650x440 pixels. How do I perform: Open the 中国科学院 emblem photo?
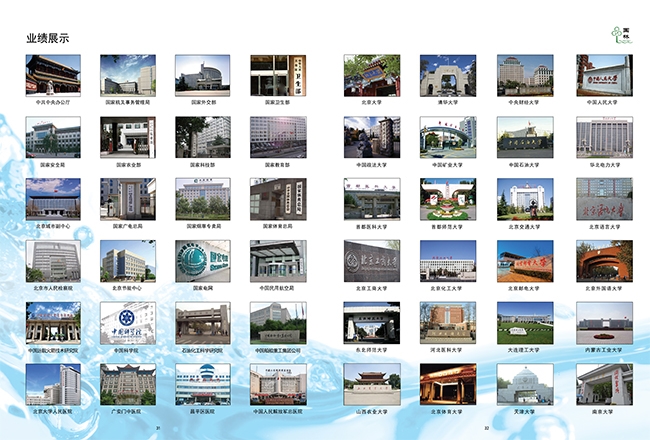(127, 322)
